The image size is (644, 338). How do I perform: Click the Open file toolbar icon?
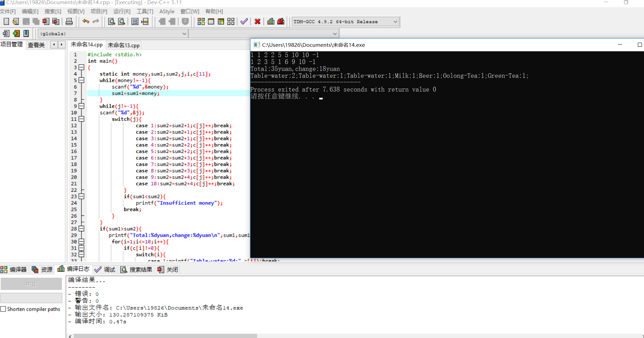pyautogui.click(x=16, y=21)
